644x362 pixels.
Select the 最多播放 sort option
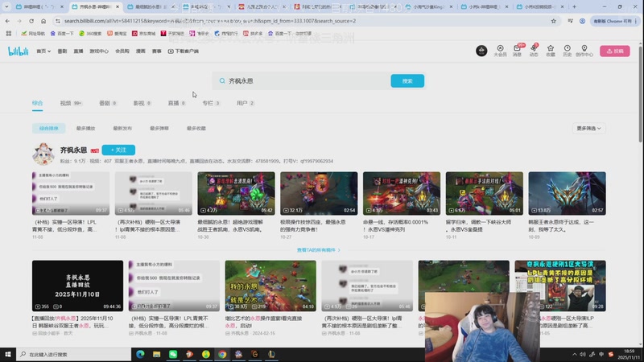[85, 129]
